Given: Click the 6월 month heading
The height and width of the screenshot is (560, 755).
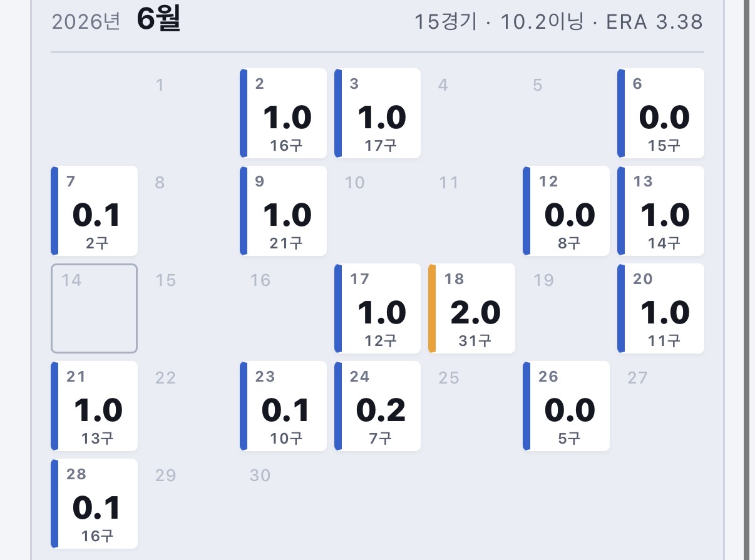Looking at the screenshot, I should click(158, 21).
